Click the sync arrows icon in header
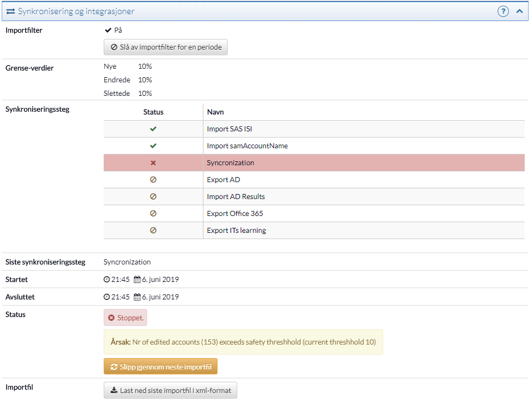 (11, 11)
